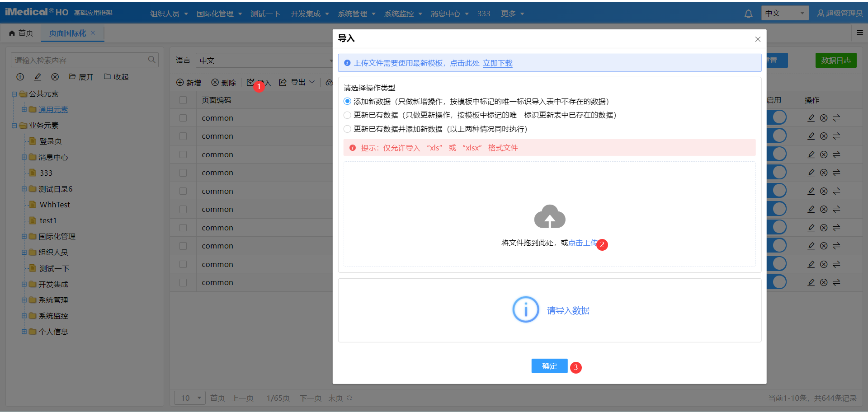The image size is (868, 412).
Task: Click the 确定 button in the dialog
Action: pos(549,366)
